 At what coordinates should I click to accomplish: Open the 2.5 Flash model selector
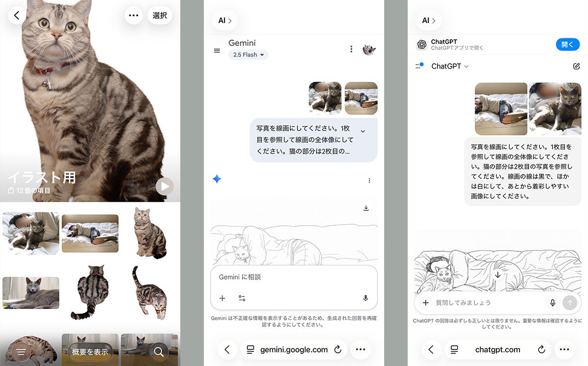tap(248, 54)
